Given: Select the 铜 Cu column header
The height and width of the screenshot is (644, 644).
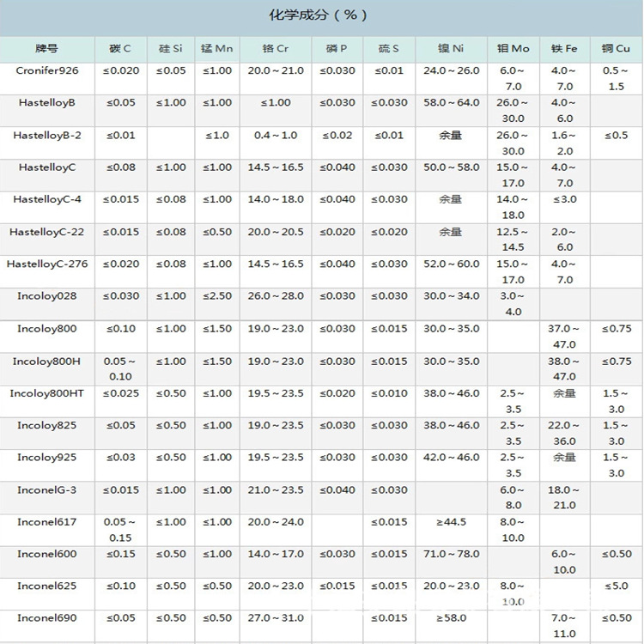Looking at the screenshot, I should click(x=616, y=48).
